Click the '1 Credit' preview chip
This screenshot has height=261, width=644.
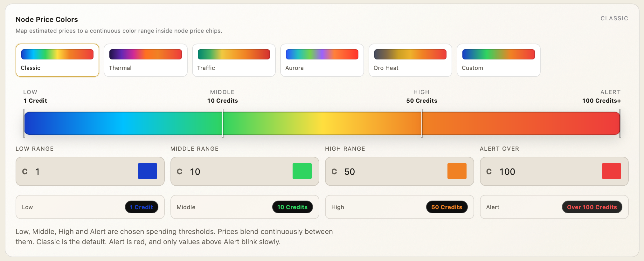[x=142, y=207]
